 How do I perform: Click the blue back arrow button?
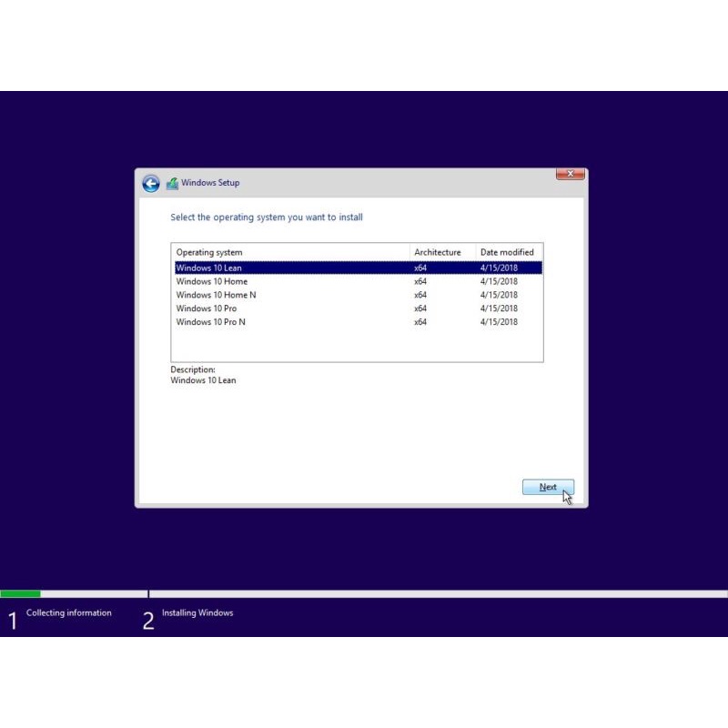150,183
